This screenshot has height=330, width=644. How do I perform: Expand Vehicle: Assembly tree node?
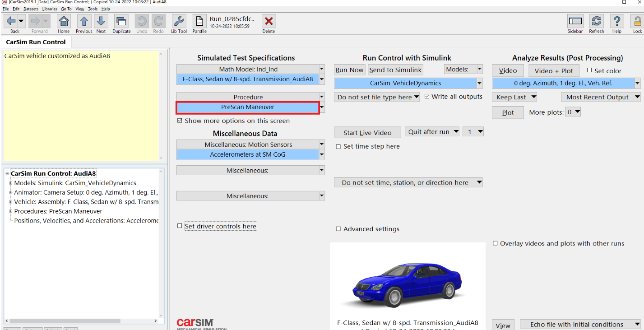[x=10, y=202]
